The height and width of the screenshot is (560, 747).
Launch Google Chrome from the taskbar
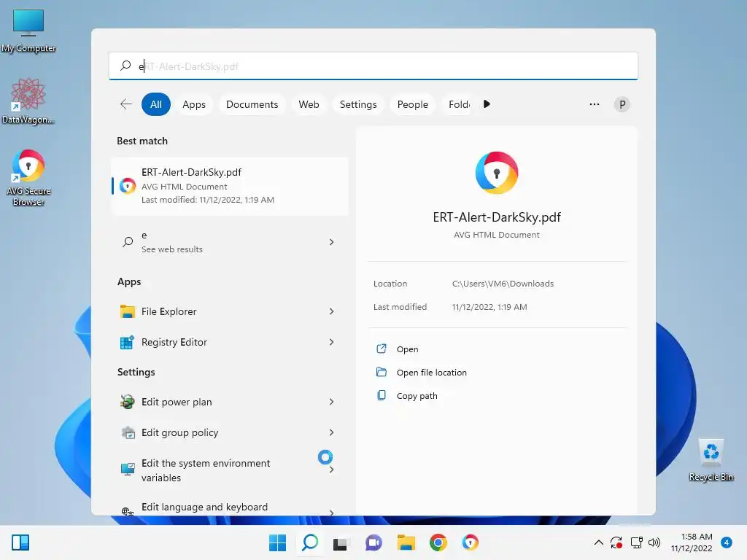(x=438, y=542)
